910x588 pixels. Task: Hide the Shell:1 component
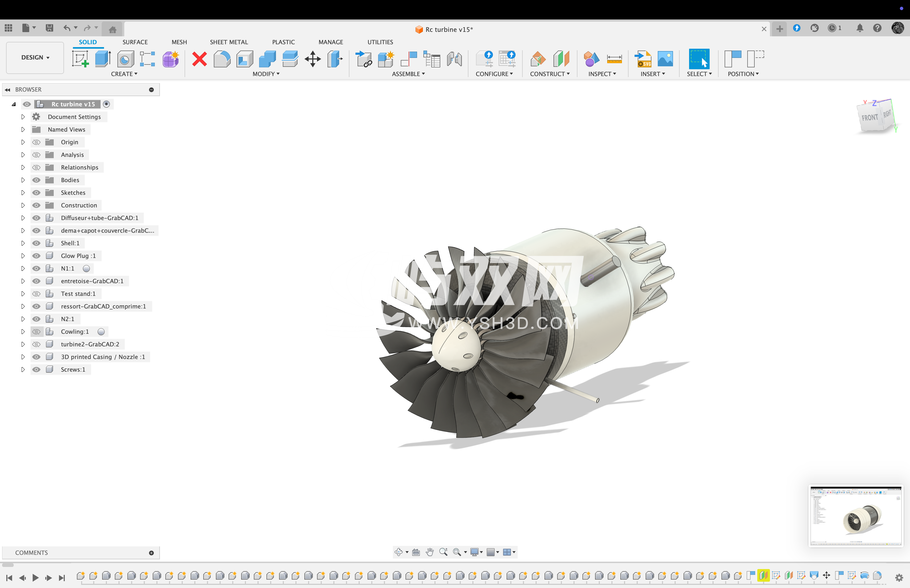tap(36, 243)
